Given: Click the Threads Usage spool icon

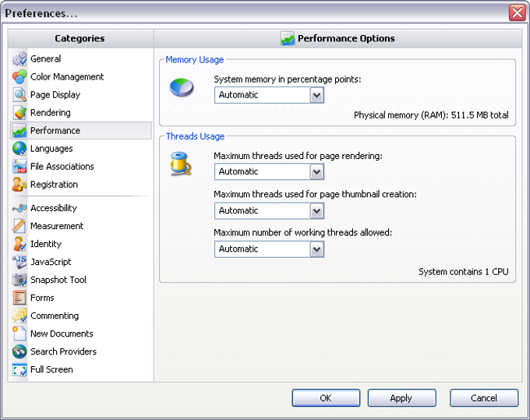Looking at the screenshot, I should click(x=181, y=164).
